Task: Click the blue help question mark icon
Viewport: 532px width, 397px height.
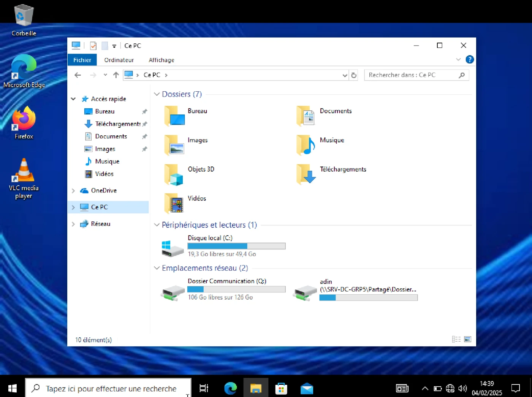Action: [x=470, y=60]
